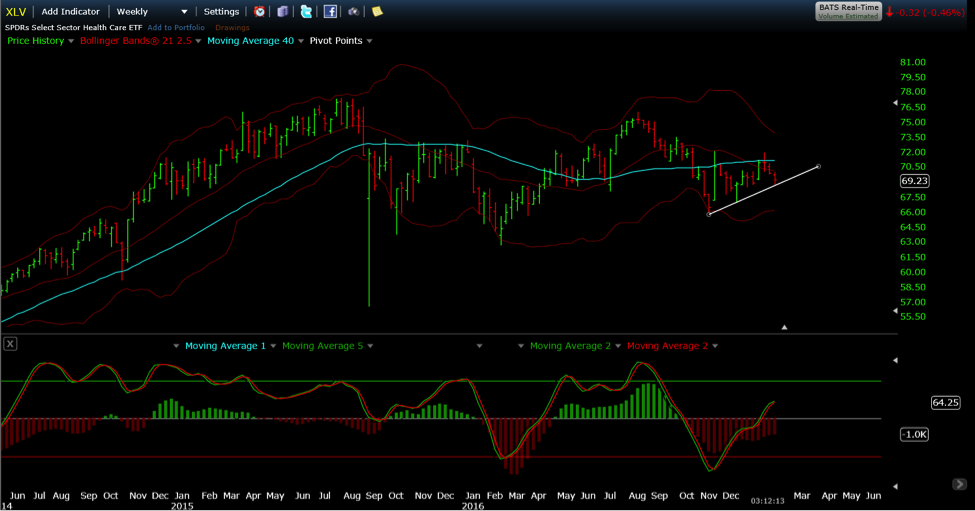This screenshot has height=511, width=975.
Task: Click the Moving Average 1 label
Action: [x=225, y=346]
